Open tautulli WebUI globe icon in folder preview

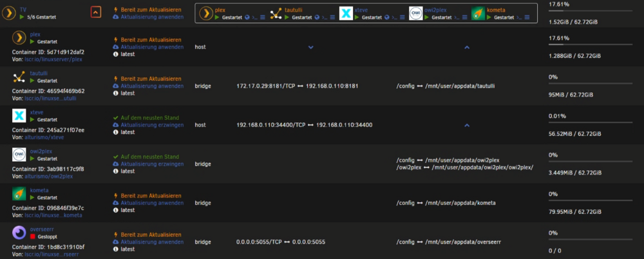(x=317, y=17)
